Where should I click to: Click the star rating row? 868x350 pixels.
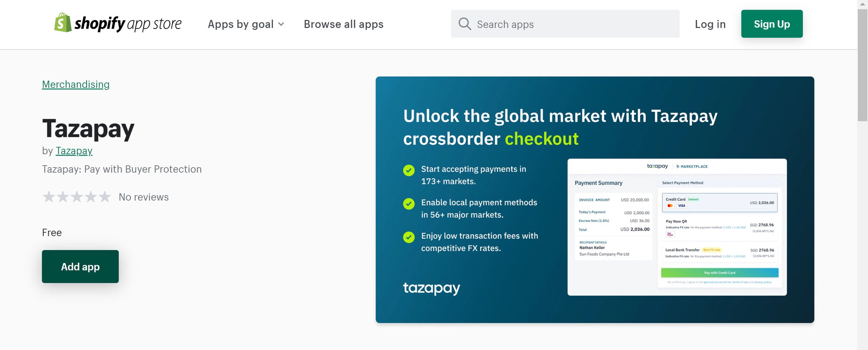click(77, 197)
